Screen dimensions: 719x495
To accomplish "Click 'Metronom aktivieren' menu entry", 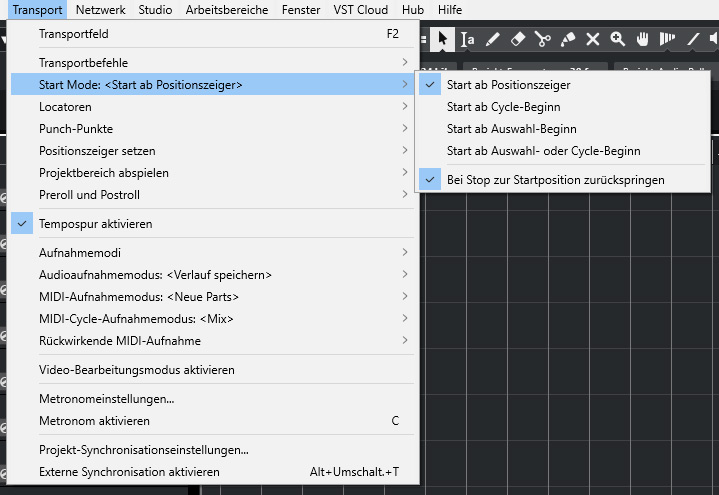I will click(94, 421).
